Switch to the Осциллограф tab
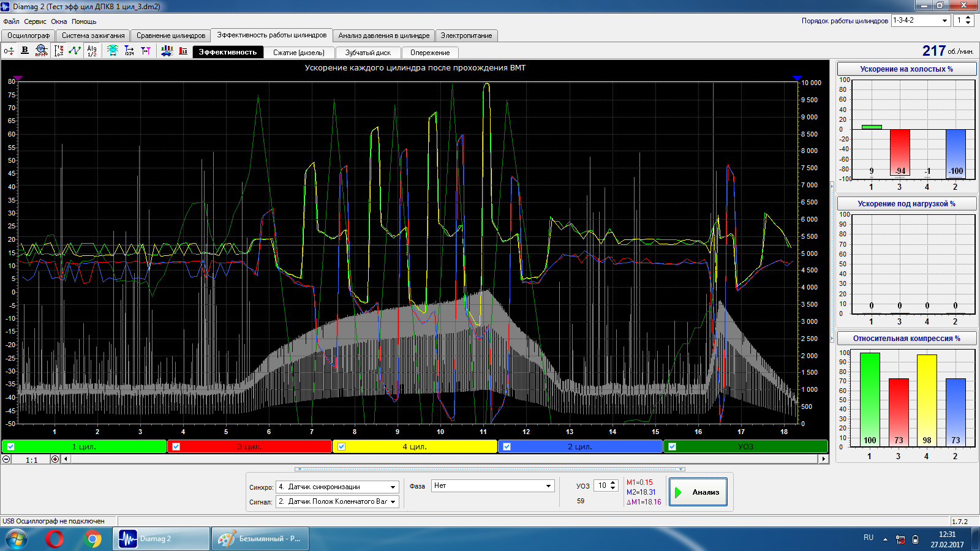980x551 pixels. [x=28, y=36]
